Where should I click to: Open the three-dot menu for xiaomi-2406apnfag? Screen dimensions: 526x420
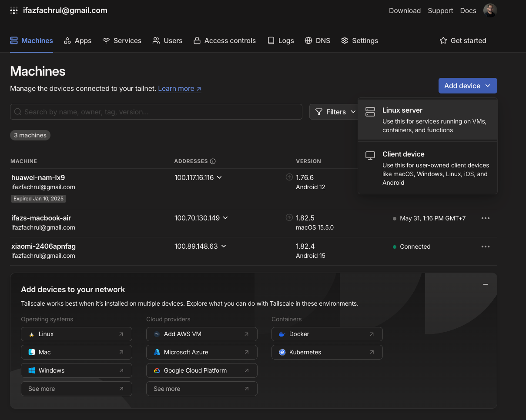tap(486, 247)
